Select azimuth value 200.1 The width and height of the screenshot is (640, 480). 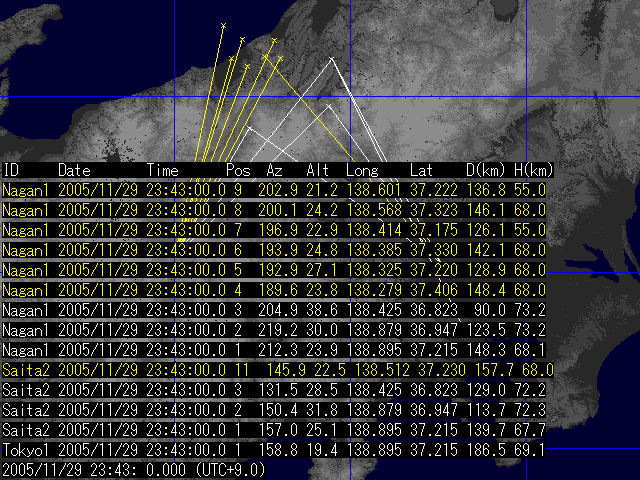(278, 210)
